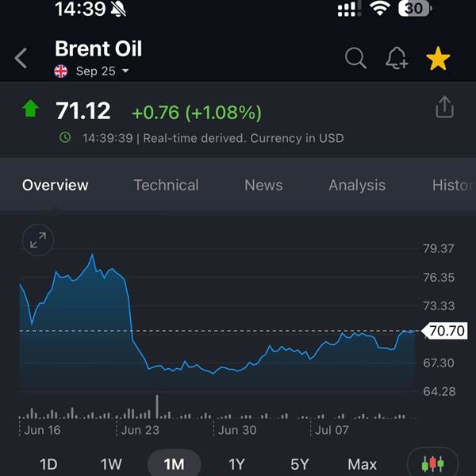
Task: Switch to the Technical tab
Action: [x=166, y=185]
